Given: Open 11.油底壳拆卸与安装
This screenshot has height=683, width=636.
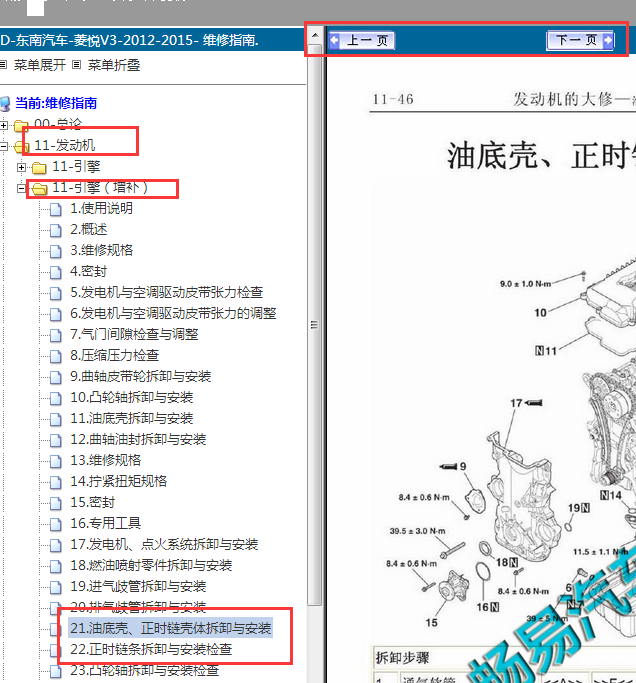Looking at the screenshot, I should (132, 418).
